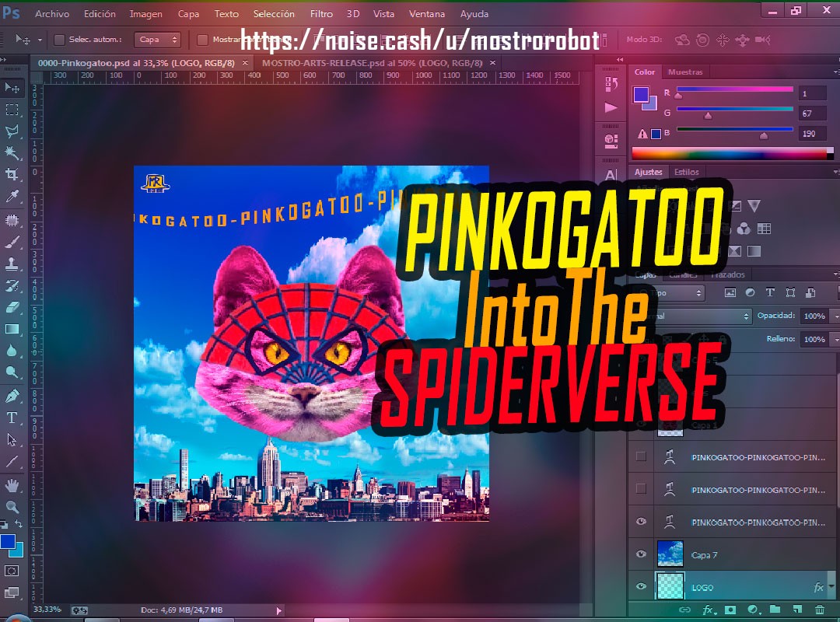Select the Eraser tool
The height and width of the screenshot is (622, 840).
(12, 308)
